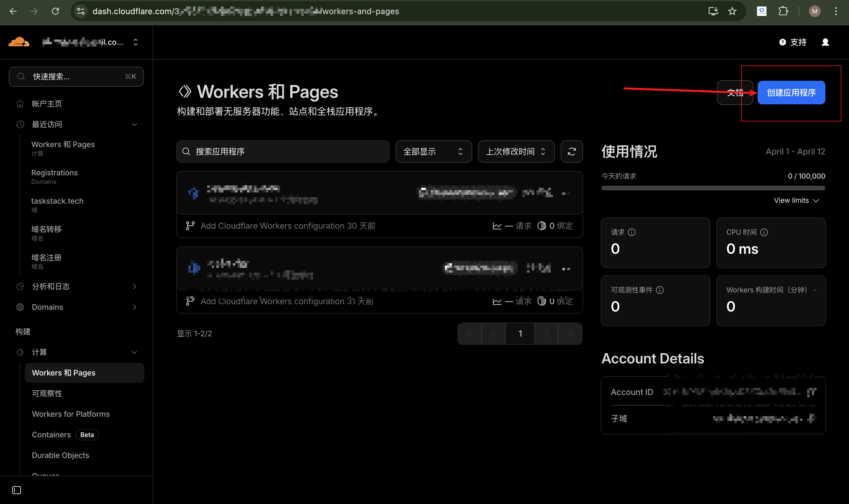Click the 创建应用程序 button
The image size is (849, 504).
click(x=791, y=92)
